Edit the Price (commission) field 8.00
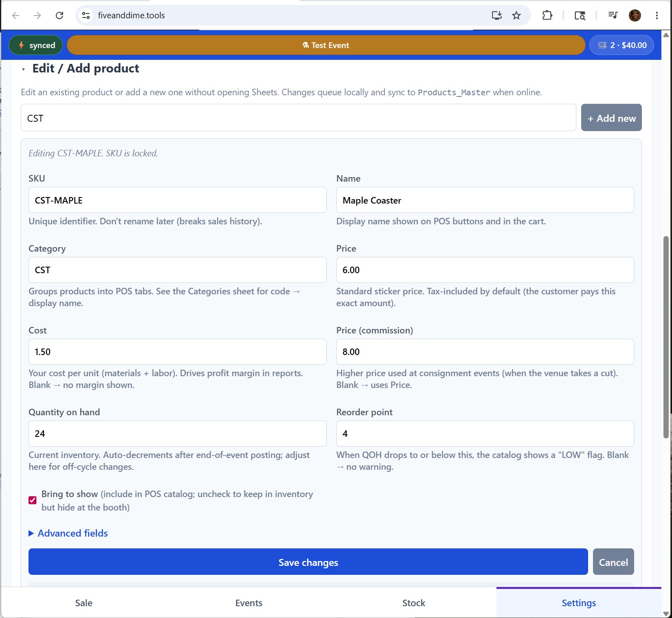 [x=485, y=352]
